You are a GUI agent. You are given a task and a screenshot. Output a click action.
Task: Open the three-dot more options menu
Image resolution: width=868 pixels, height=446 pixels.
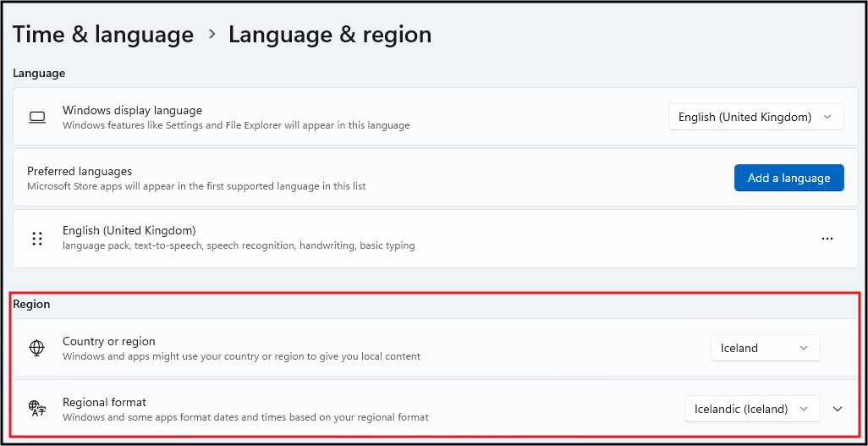[x=827, y=239]
